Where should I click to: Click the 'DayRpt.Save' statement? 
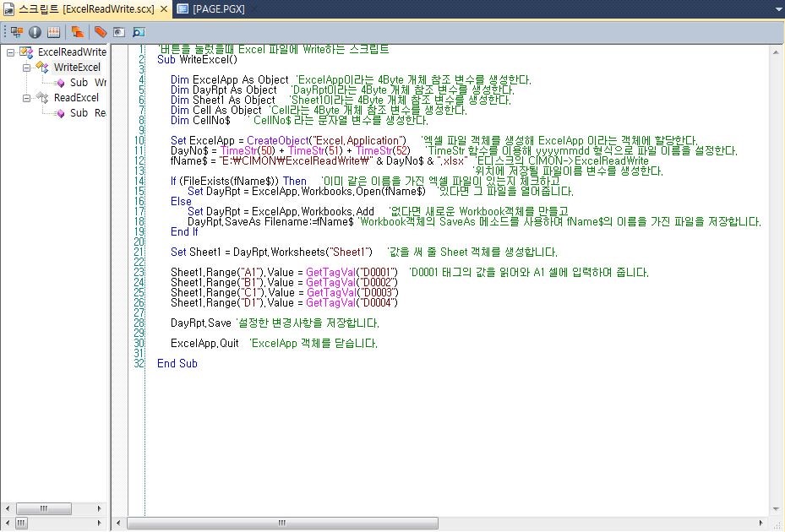(x=201, y=323)
